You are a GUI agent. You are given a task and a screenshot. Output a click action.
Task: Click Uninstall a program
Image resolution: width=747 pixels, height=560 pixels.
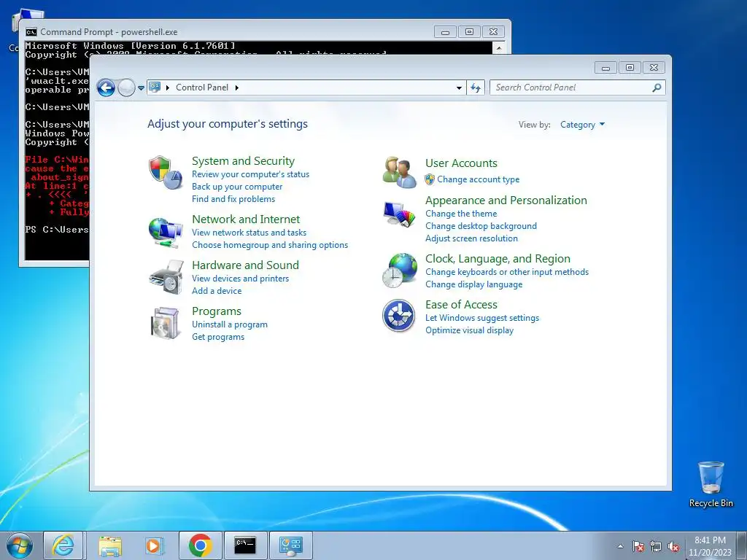230,324
